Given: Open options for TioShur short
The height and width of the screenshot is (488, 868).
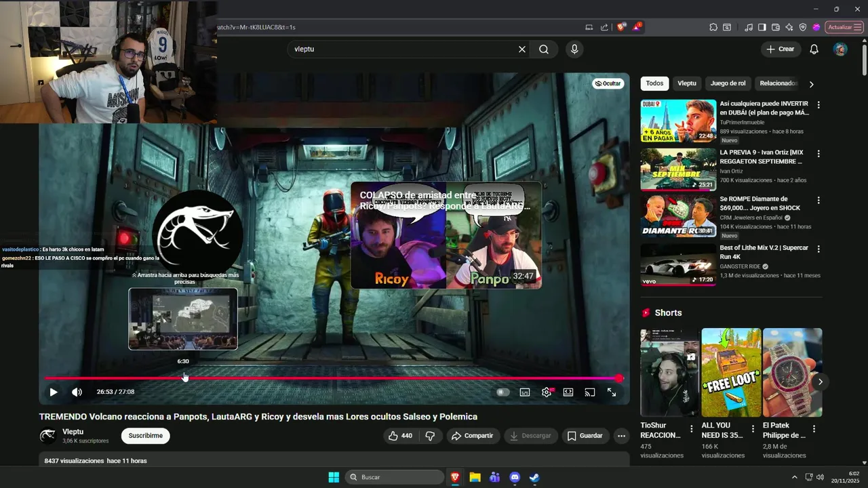Looking at the screenshot, I should (x=692, y=429).
